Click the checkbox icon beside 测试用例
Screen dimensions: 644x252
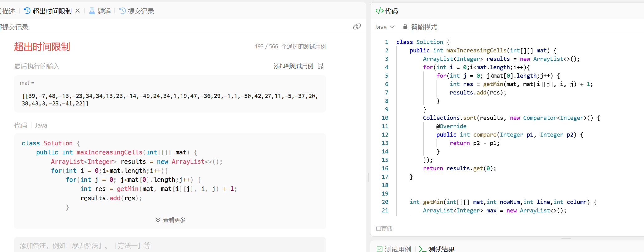[379, 249]
